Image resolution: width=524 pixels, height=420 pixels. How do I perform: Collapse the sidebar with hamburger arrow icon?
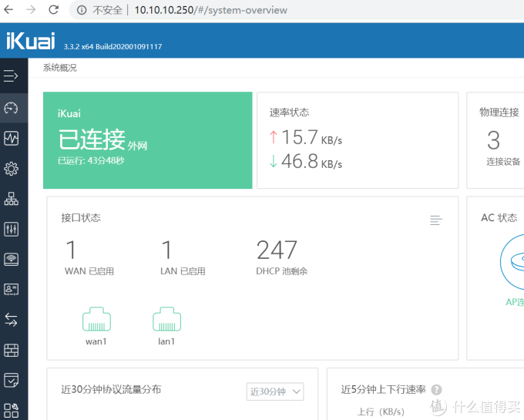(x=11, y=76)
